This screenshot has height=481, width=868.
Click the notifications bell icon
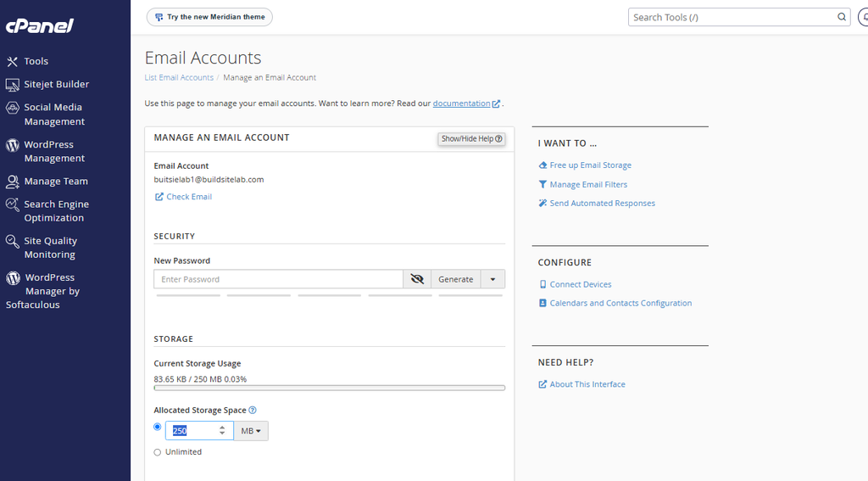pyautogui.click(x=864, y=17)
